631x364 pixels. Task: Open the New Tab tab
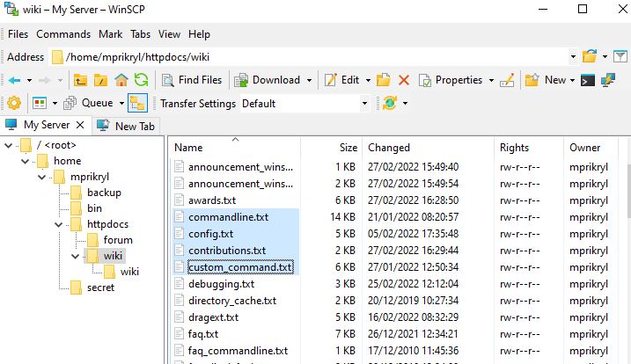127,126
